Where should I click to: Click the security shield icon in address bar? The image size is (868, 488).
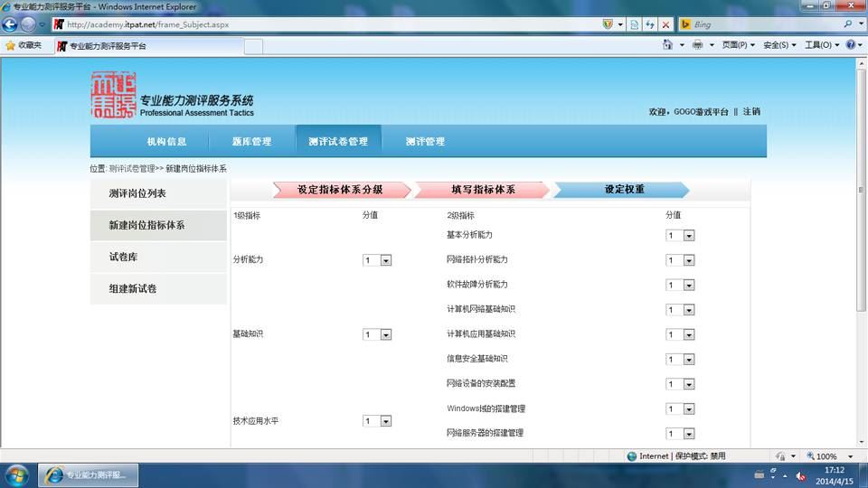coord(608,24)
